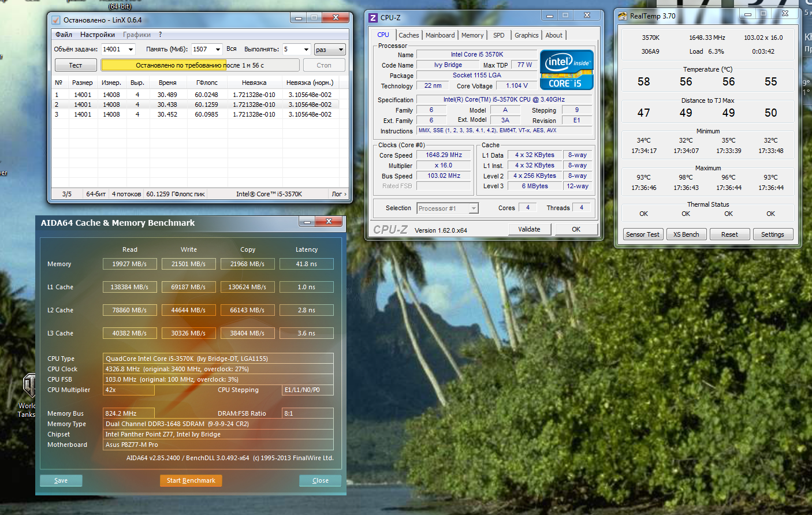Click Save in AIDA64 benchmark window
Image resolution: width=812 pixels, height=515 pixels.
tap(61, 480)
